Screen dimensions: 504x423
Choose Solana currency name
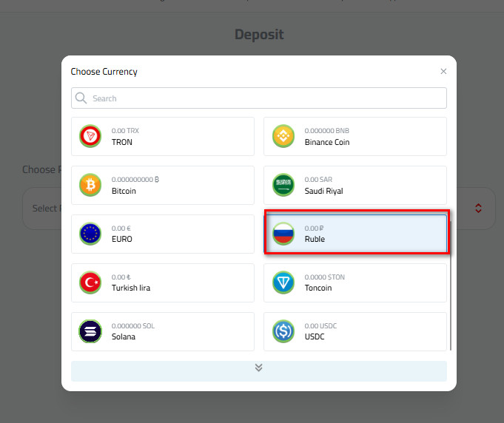(x=124, y=337)
